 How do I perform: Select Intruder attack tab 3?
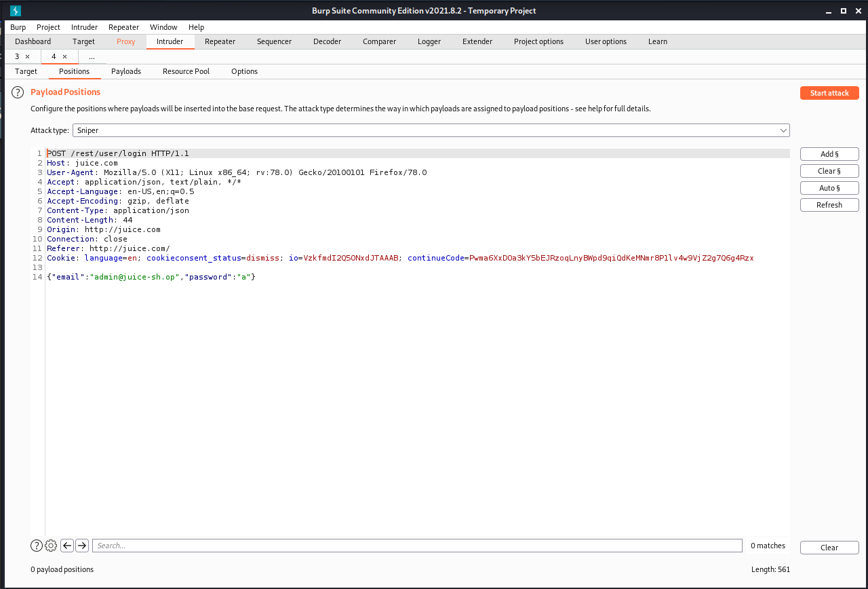(x=17, y=57)
